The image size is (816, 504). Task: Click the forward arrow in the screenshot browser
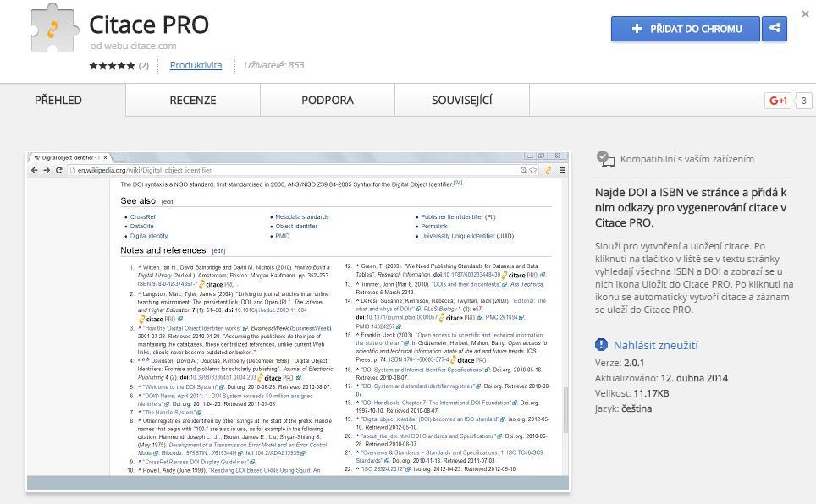(47, 170)
